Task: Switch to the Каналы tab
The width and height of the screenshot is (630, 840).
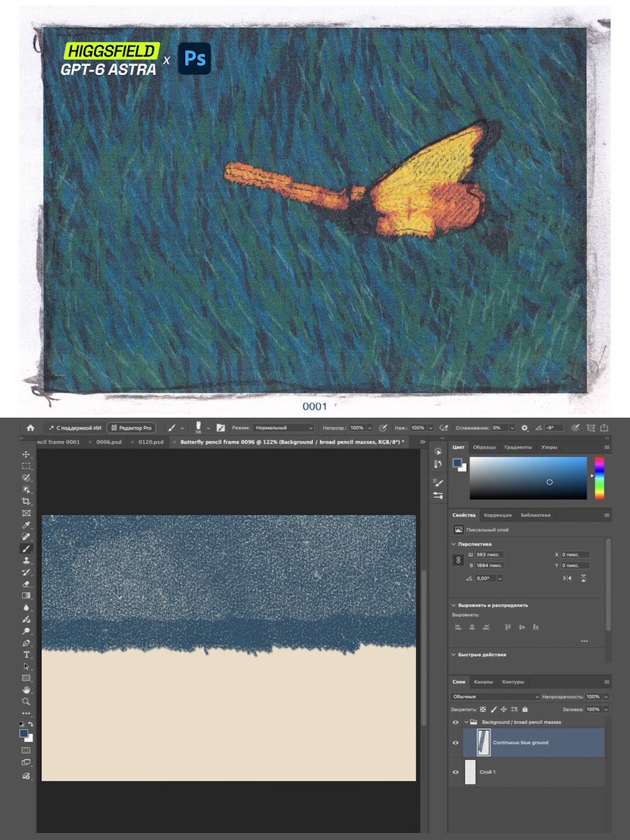Action: (484, 682)
